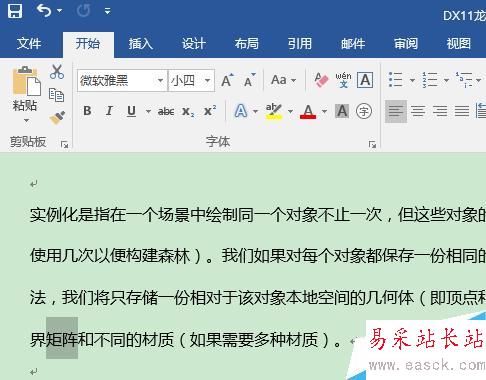Open the 剪贴板 clipboard pane launcher
The image size is (486, 380).
point(64,144)
